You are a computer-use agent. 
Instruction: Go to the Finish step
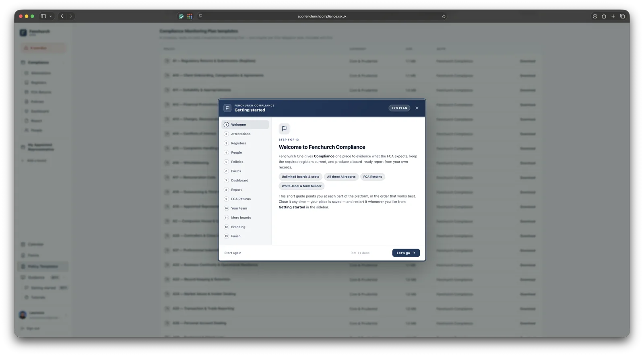coord(245,236)
